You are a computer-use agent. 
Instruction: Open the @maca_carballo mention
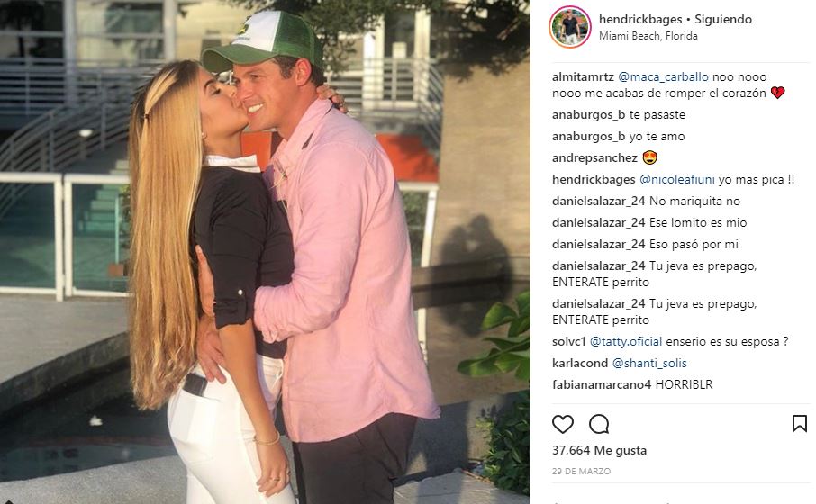tap(663, 76)
